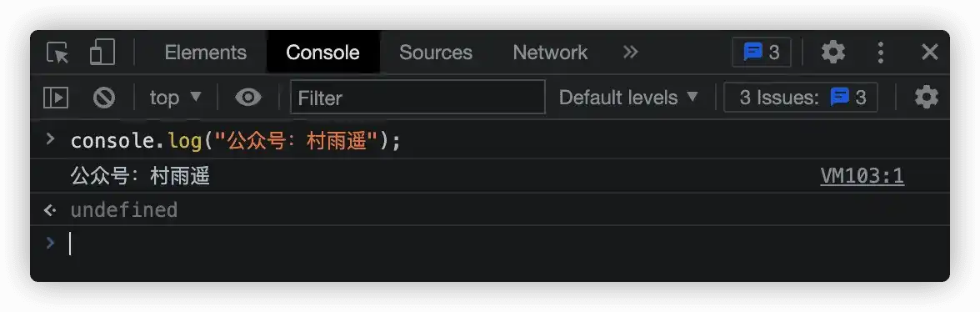Open the Elements tab

pyautogui.click(x=206, y=53)
